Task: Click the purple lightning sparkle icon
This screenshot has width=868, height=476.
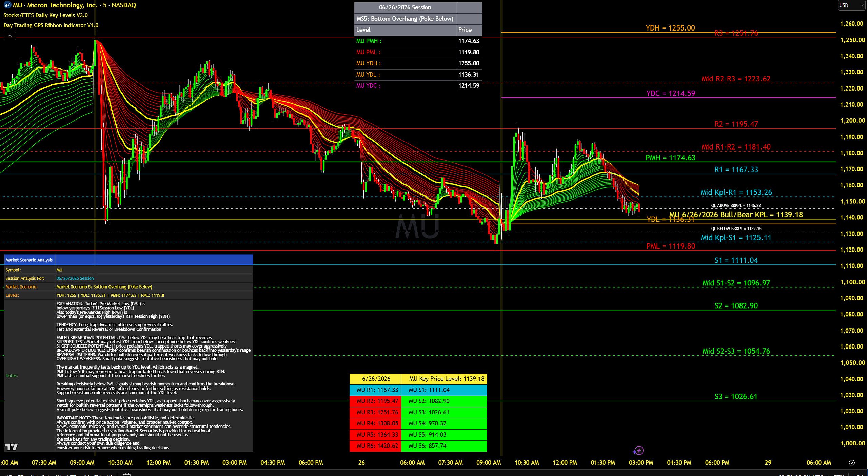Action: pos(638,451)
